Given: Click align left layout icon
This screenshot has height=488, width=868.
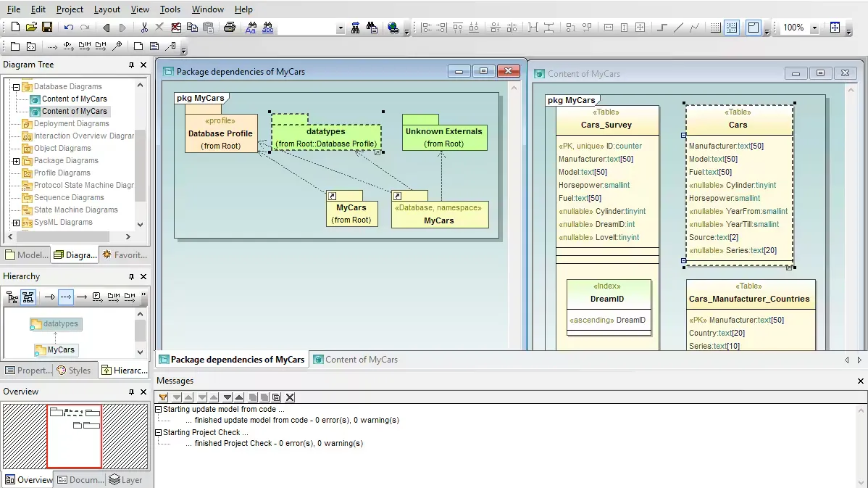Looking at the screenshot, I should (426, 27).
